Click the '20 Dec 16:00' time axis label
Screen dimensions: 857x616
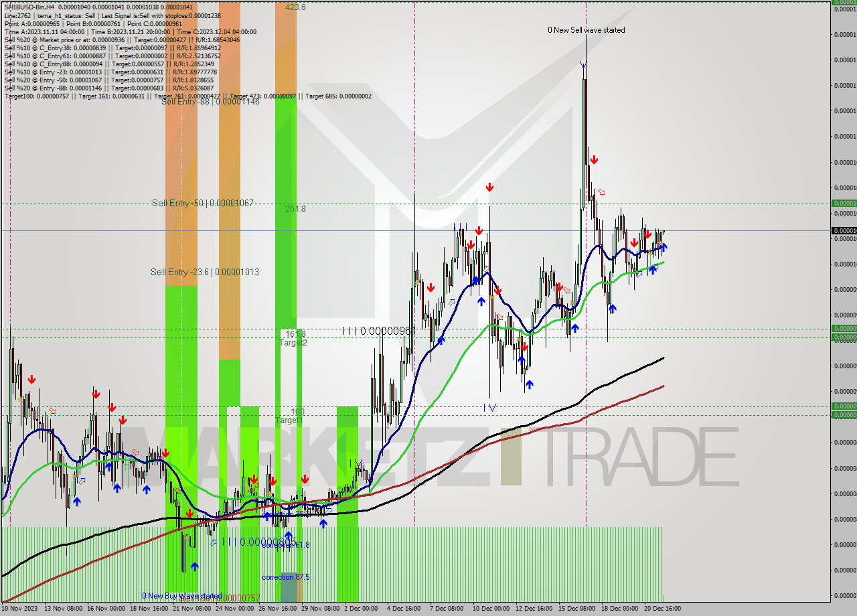pos(663,609)
